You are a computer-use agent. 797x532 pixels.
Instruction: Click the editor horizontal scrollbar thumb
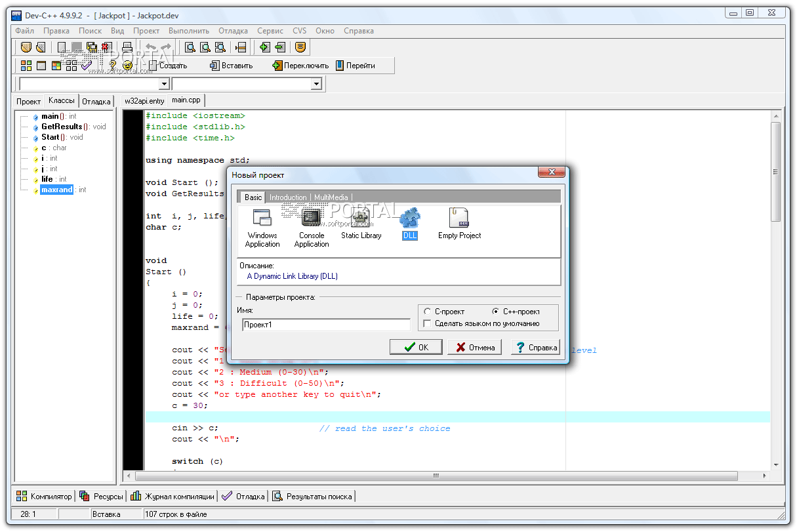point(436,476)
